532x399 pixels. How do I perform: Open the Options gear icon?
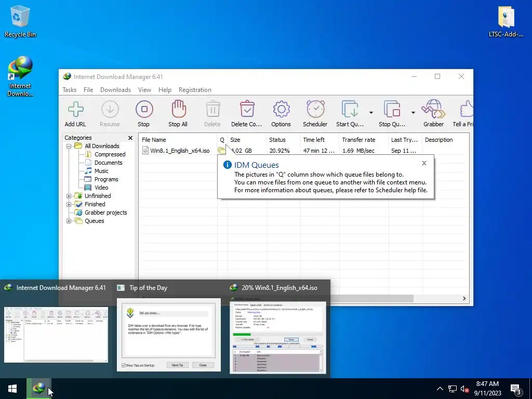pos(281,114)
